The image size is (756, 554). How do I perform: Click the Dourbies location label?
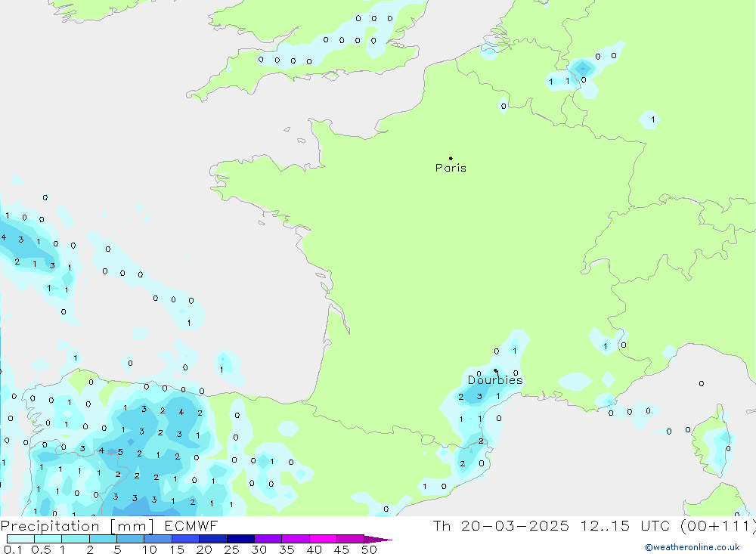click(495, 380)
